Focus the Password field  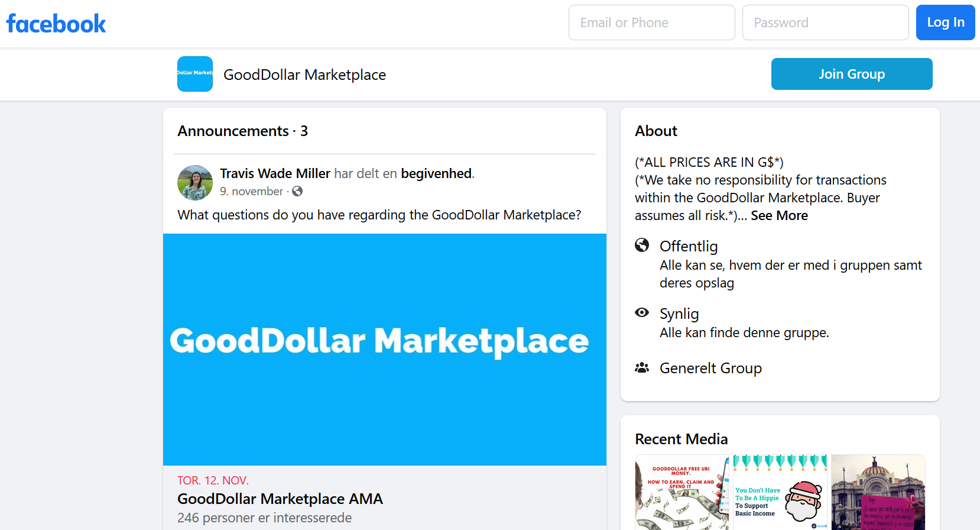click(x=826, y=22)
